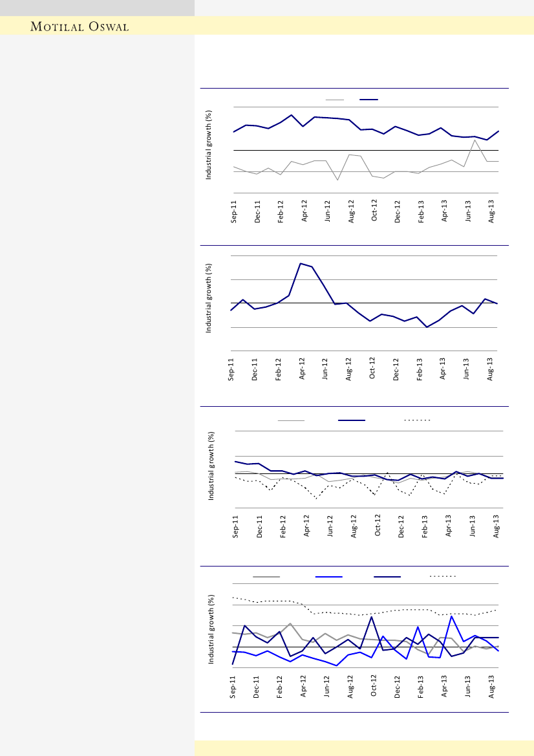Click the Apr-12 axis label in second chart

click(302, 367)
